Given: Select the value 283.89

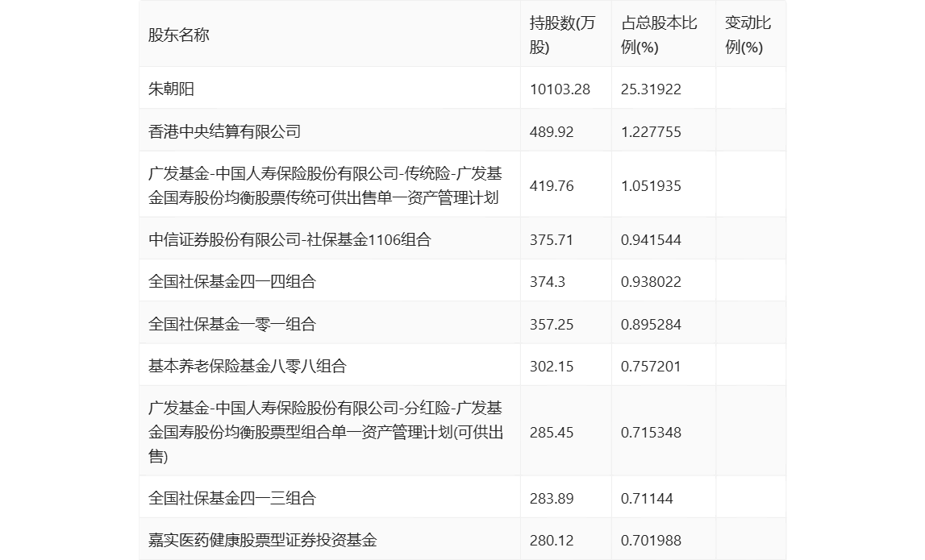Looking at the screenshot, I should (x=551, y=498).
